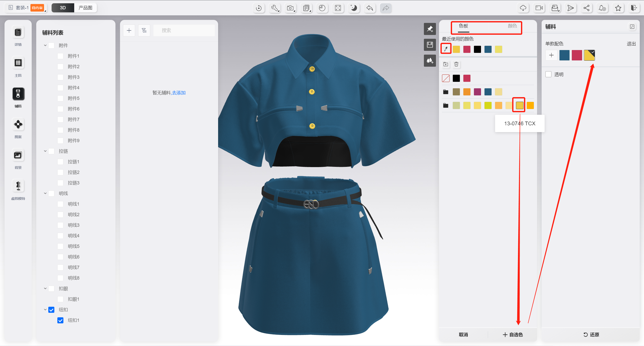
Task: Click the trash delete icon in palette
Action: coord(456,64)
